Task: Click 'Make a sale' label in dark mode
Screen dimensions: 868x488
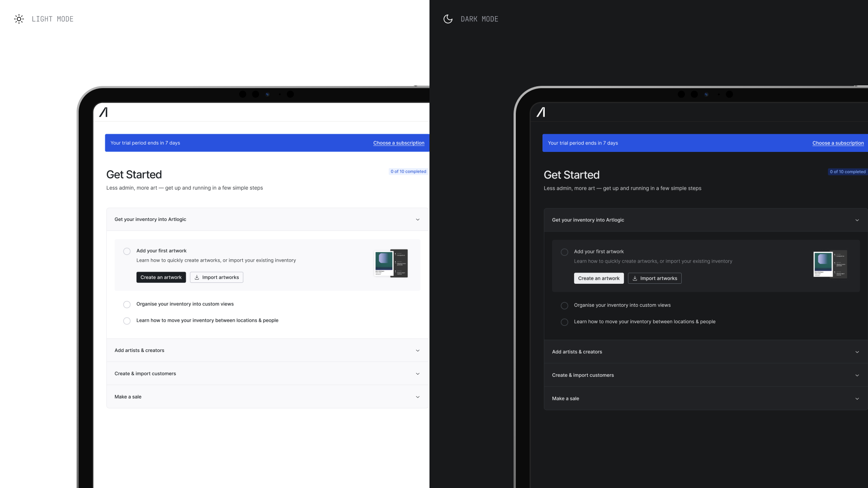Action: [x=566, y=399]
